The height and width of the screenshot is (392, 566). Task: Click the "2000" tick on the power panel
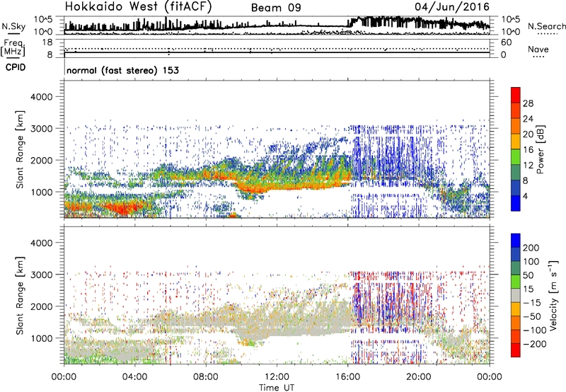(42, 160)
